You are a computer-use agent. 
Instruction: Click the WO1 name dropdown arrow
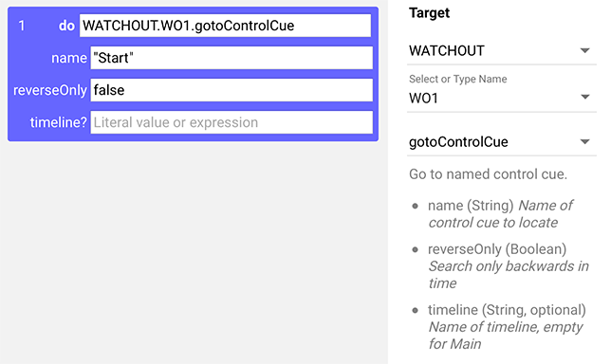[x=584, y=97]
